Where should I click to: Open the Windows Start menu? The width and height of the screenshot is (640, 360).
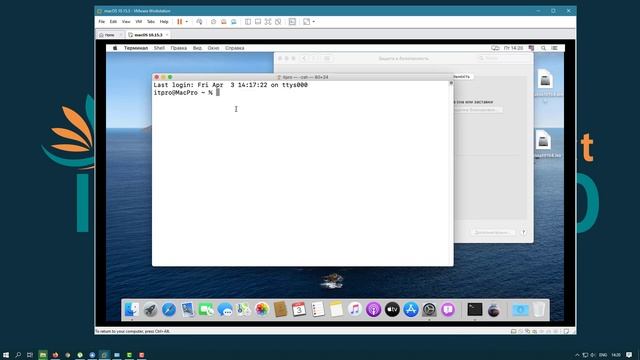[x=6, y=355]
